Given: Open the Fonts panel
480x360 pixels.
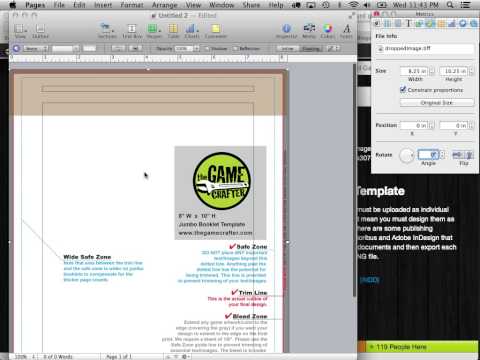Looking at the screenshot, I should (346, 31).
